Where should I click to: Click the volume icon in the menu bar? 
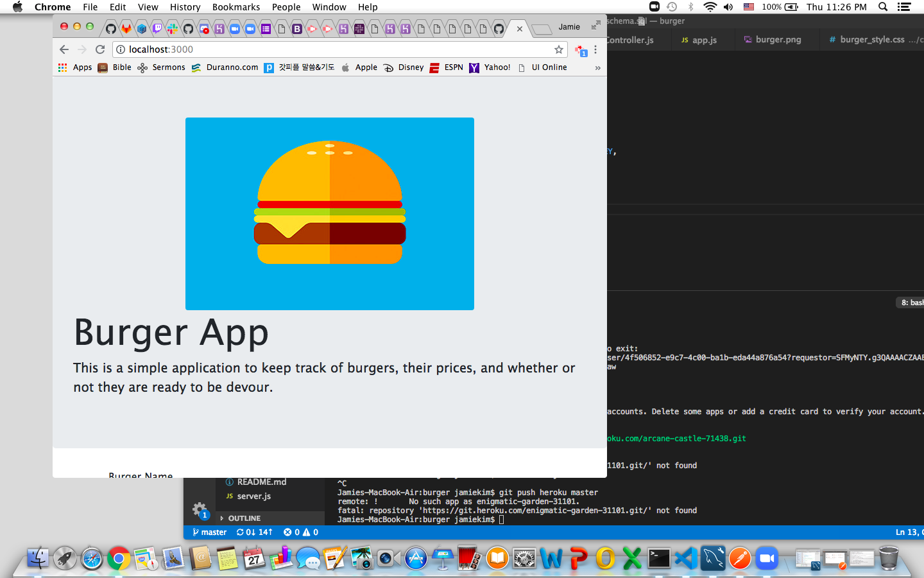coord(728,6)
